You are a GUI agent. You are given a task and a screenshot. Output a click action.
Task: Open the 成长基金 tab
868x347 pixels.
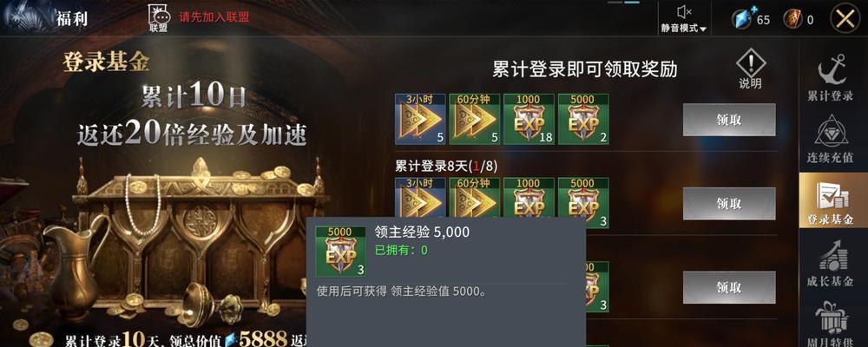pos(830,264)
